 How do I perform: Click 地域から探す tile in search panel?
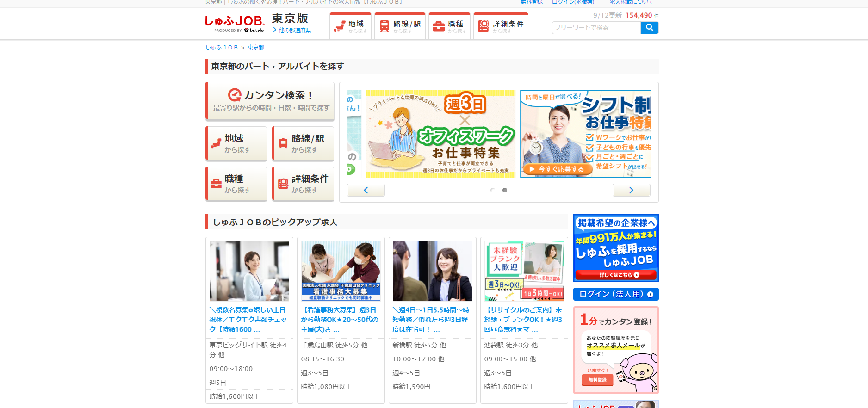point(236,143)
